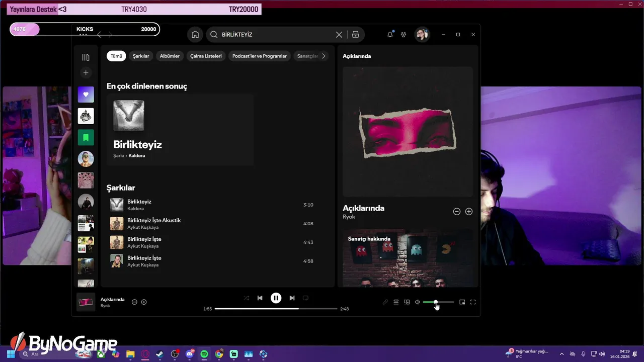Enter full screen mode in player
The width and height of the screenshot is (644, 362).
(473, 302)
